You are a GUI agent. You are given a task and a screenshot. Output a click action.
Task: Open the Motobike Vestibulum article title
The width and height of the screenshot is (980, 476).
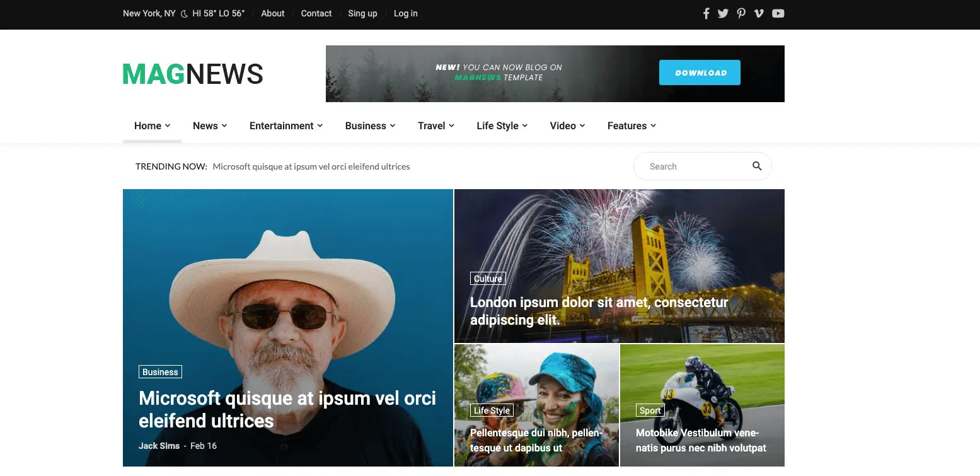coord(701,440)
